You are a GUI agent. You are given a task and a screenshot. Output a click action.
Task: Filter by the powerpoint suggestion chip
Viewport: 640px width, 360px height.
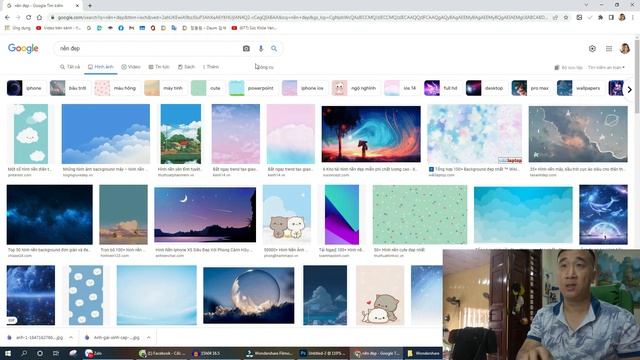pos(252,88)
